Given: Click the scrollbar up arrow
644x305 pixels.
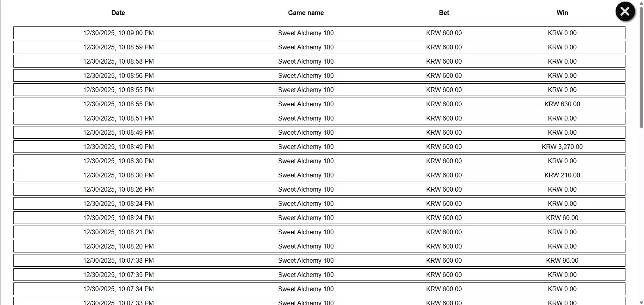Looking at the screenshot, I should (641, 3).
